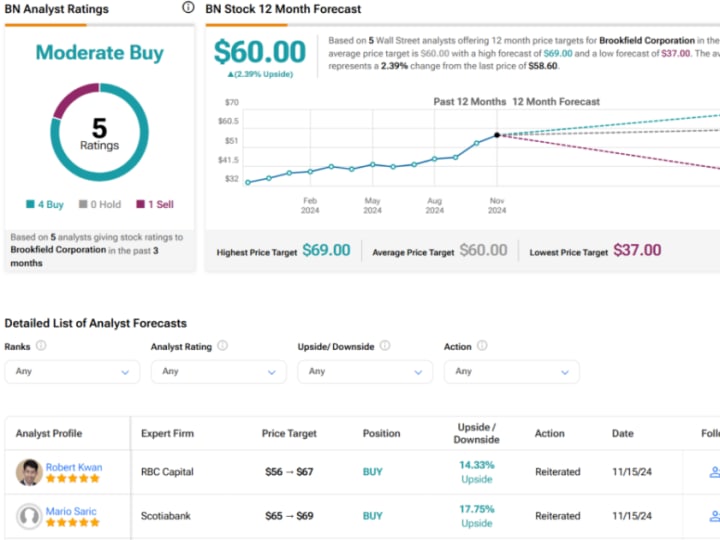
Task: Click Mario Saric's star rating
Action: tap(73, 523)
